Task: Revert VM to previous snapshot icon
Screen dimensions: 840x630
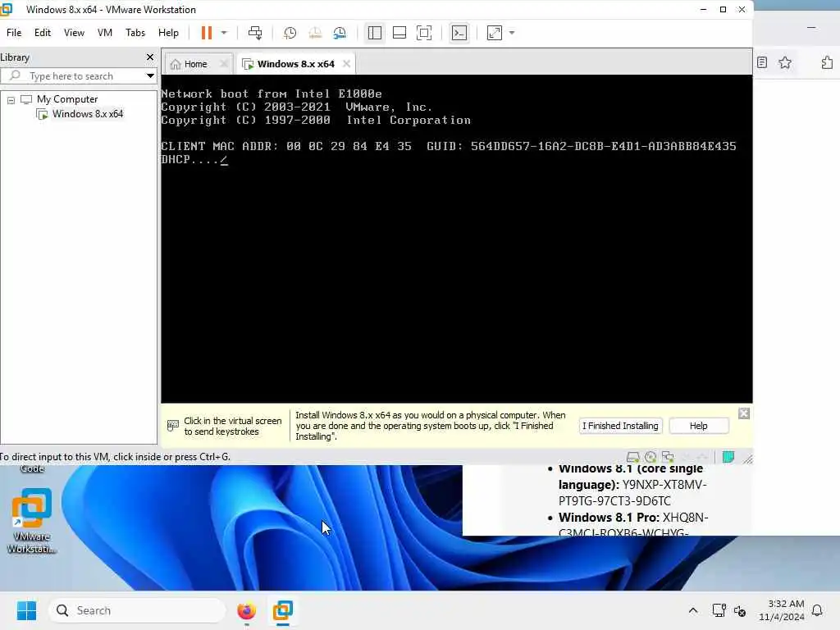Action: click(315, 33)
